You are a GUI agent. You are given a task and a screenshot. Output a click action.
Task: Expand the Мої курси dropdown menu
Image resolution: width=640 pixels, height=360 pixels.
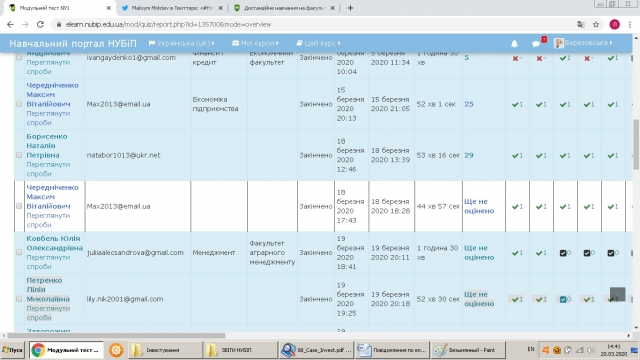(256, 43)
